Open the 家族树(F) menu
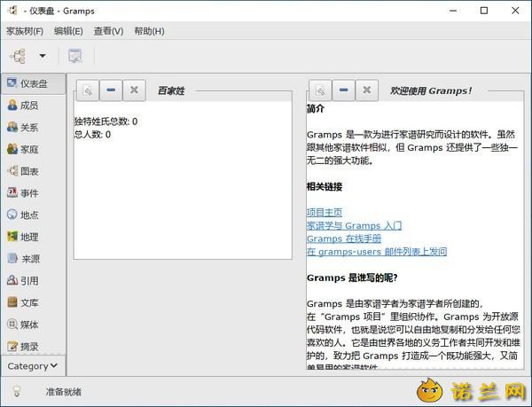Image resolution: width=532 pixels, height=407 pixels. 25,31
